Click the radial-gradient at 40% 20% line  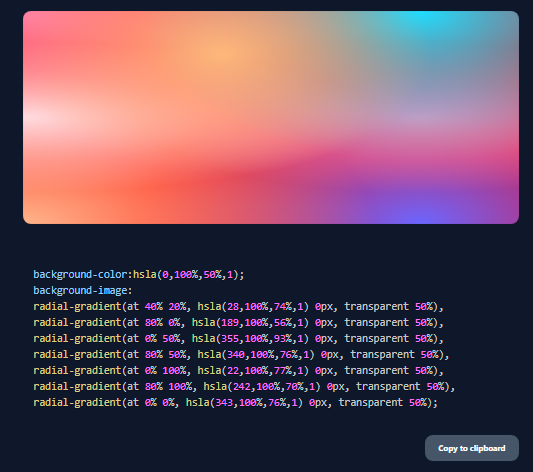[x=239, y=307]
